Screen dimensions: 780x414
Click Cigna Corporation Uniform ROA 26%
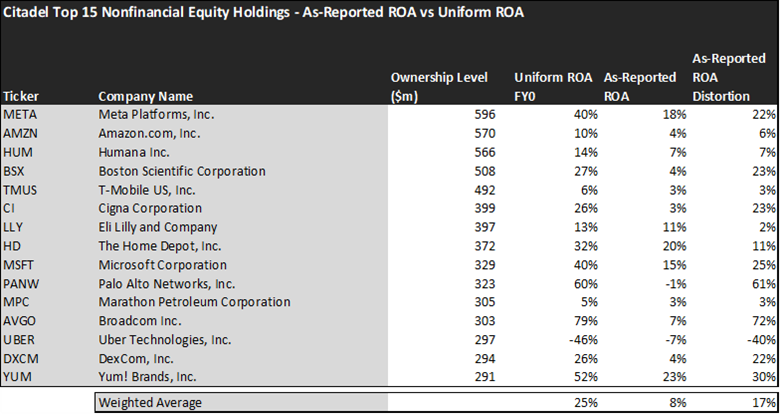click(584, 208)
